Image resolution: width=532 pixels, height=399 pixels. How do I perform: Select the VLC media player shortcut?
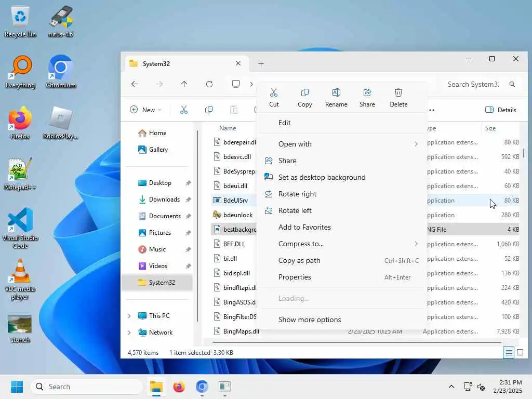[x=20, y=280]
